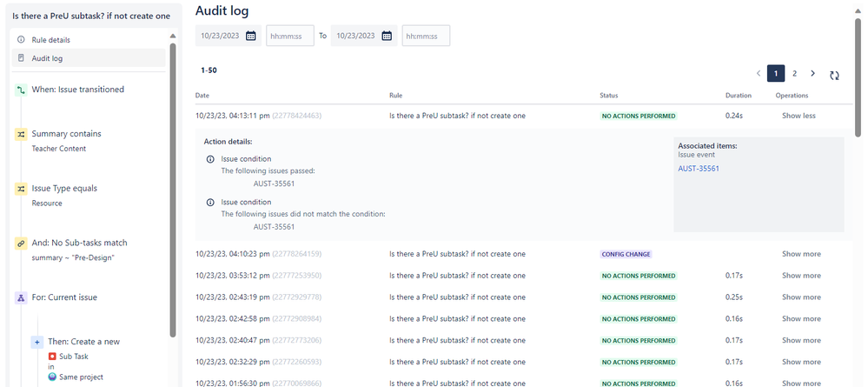Click the start time hh:mm:ss field

point(290,36)
